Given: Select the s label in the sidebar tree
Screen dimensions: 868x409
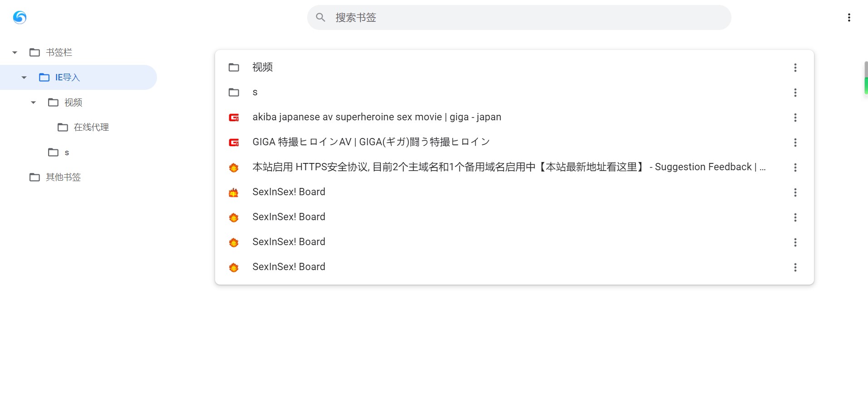Looking at the screenshot, I should (x=67, y=153).
